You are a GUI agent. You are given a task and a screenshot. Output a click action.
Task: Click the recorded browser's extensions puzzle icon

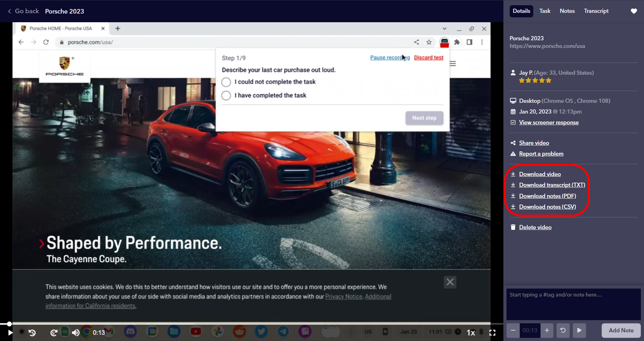coord(457,42)
